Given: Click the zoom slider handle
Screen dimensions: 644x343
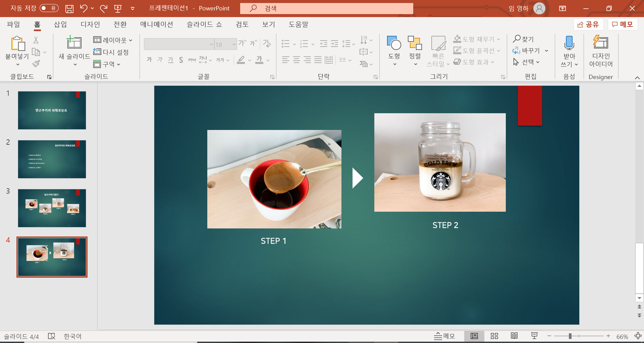Looking at the screenshot, I should pos(570,336).
